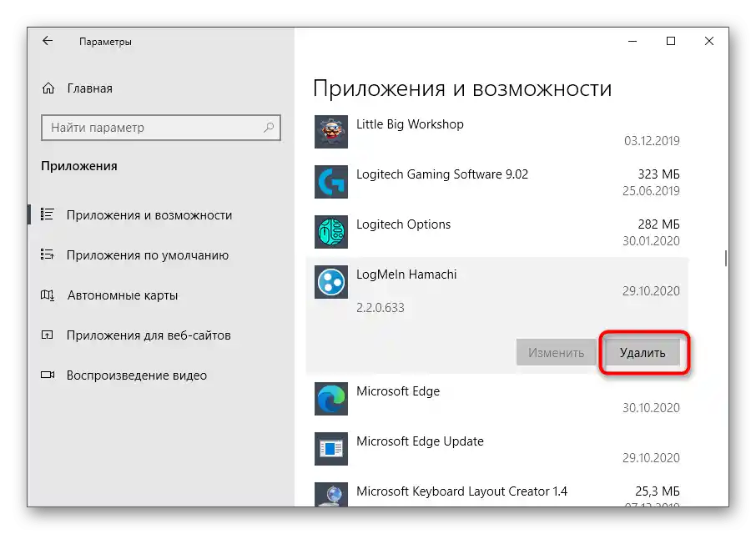The width and height of the screenshot is (756, 534).
Task: Select Logitech Gaming Software 9.02 entry
Action: (x=442, y=174)
